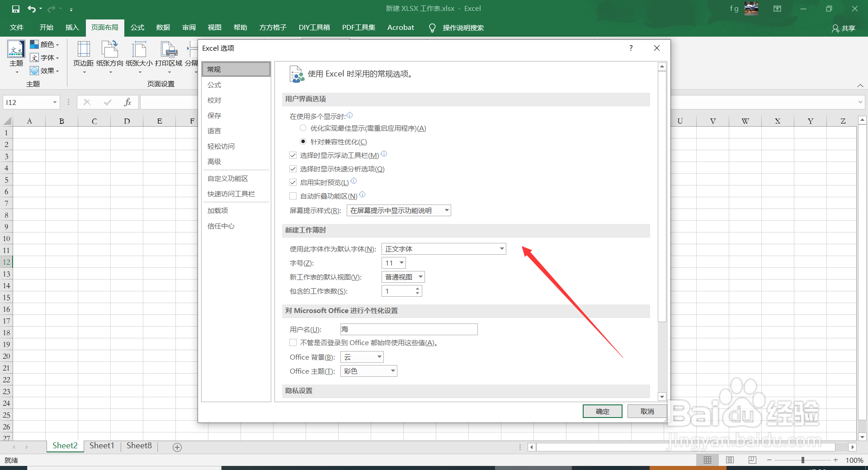Image resolution: width=868 pixels, height=470 pixels.
Task: Click the confirm checkmark in formula bar
Action: click(x=107, y=102)
